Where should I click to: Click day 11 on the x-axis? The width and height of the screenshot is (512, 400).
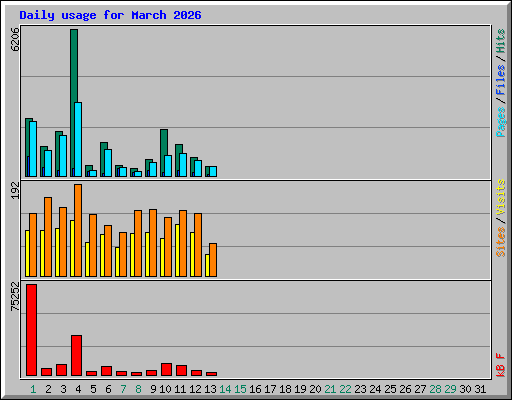click(x=180, y=389)
